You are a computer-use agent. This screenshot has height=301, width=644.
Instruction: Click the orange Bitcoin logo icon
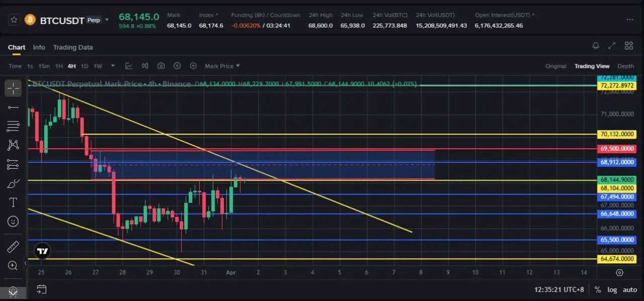30,20
